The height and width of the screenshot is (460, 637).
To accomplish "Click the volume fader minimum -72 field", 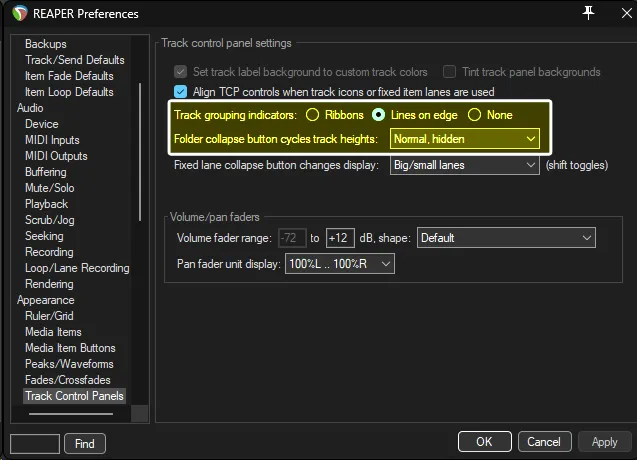I will [292, 238].
